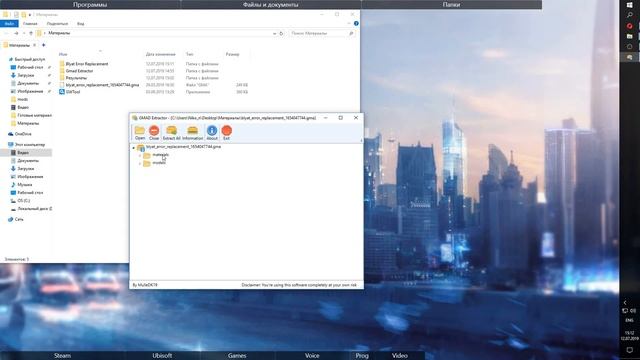Open the Вид ribbon tab in File Explorer
The height and width of the screenshot is (360, 640).
80,24
